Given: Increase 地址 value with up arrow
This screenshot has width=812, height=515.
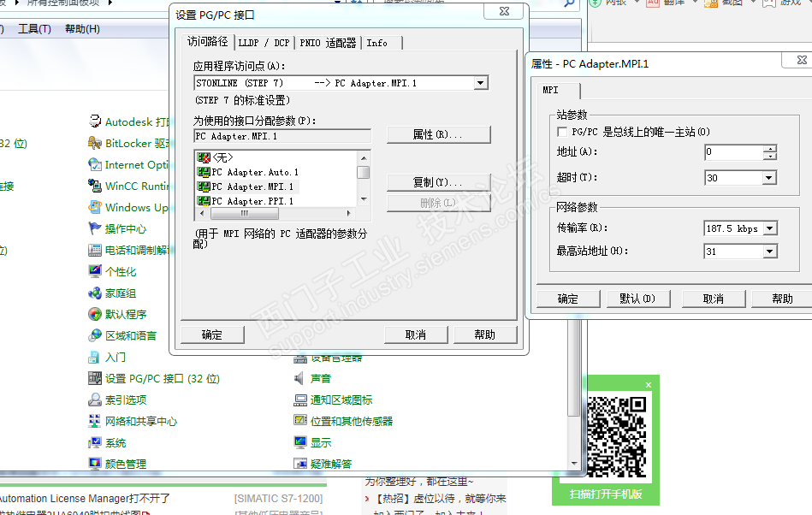Looking at the screenshot, I should point(770,149).
